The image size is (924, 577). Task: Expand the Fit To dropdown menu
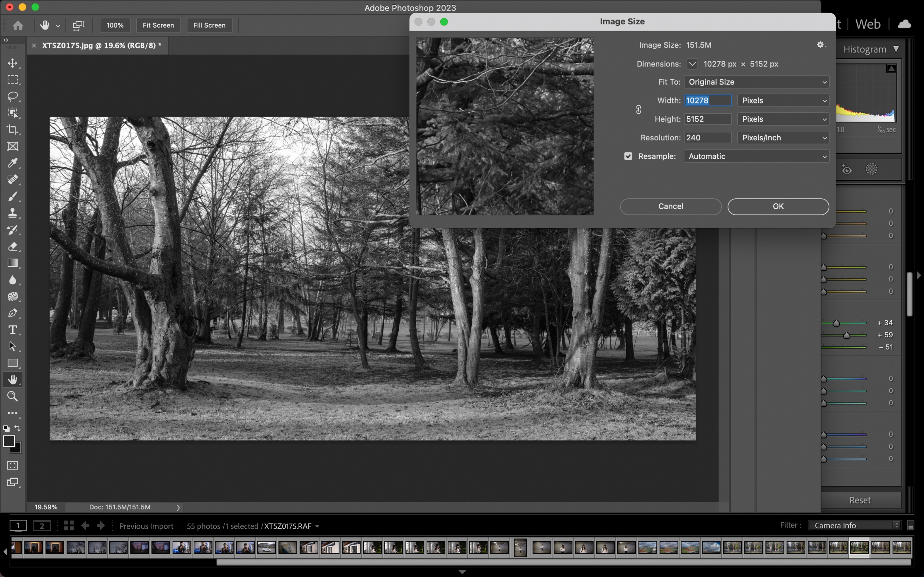point(757,81)
